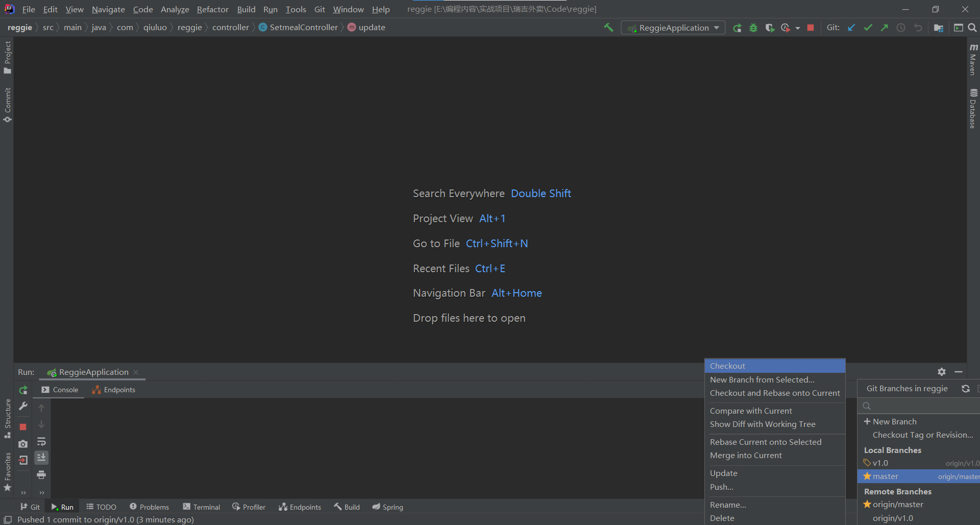The width and height of the screenshot is (980, 525).
Task: Select Push... in branch menu
Action: coord(775,487)
